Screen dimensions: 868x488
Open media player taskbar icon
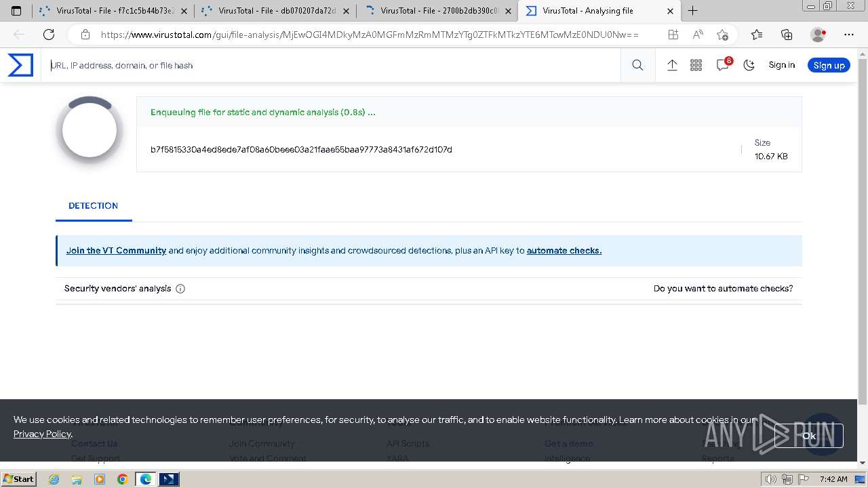[x=100, y=479]
